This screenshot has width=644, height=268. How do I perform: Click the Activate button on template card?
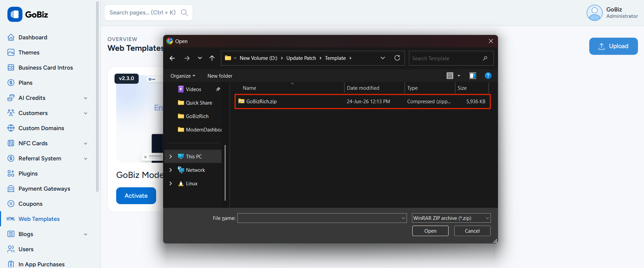tap(136, 196)
